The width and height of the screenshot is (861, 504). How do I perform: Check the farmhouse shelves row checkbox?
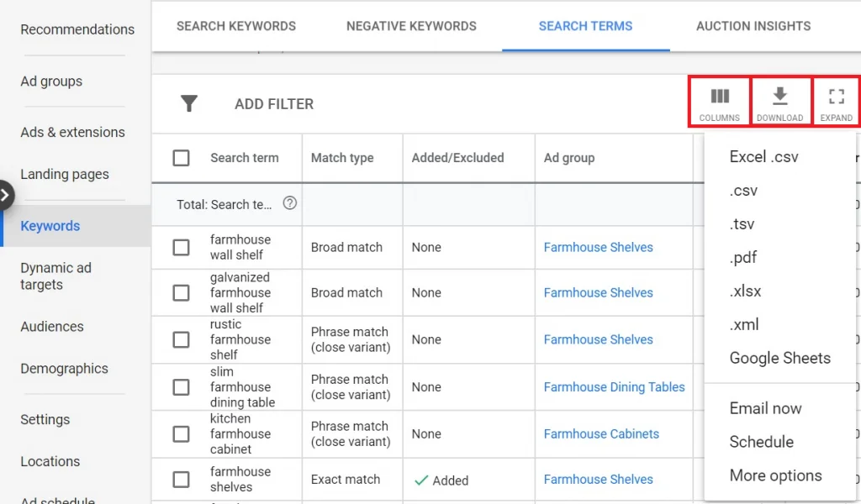pyautogui.click(x=182, y=480)
